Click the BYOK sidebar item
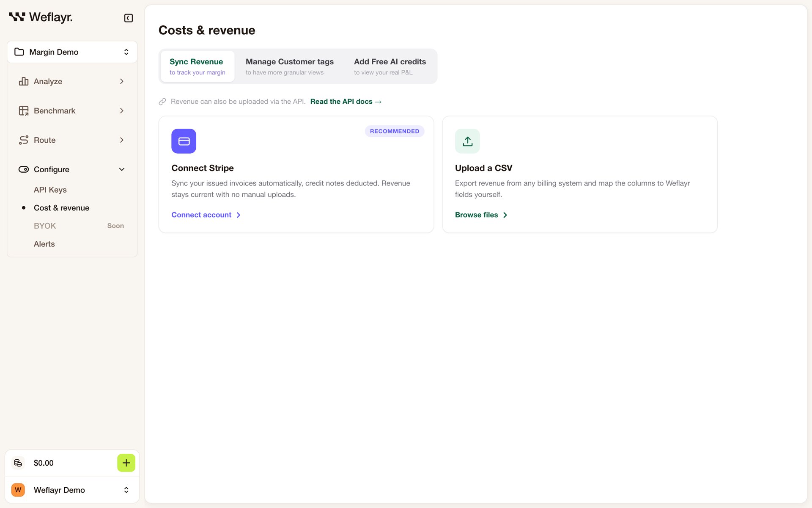The image size is (812, 508). tap(45, 226)
